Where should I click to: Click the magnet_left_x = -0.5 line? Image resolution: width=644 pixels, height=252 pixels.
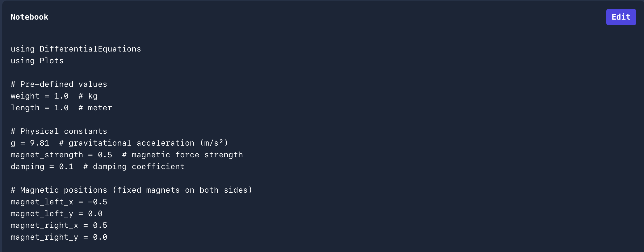(59, 202)
